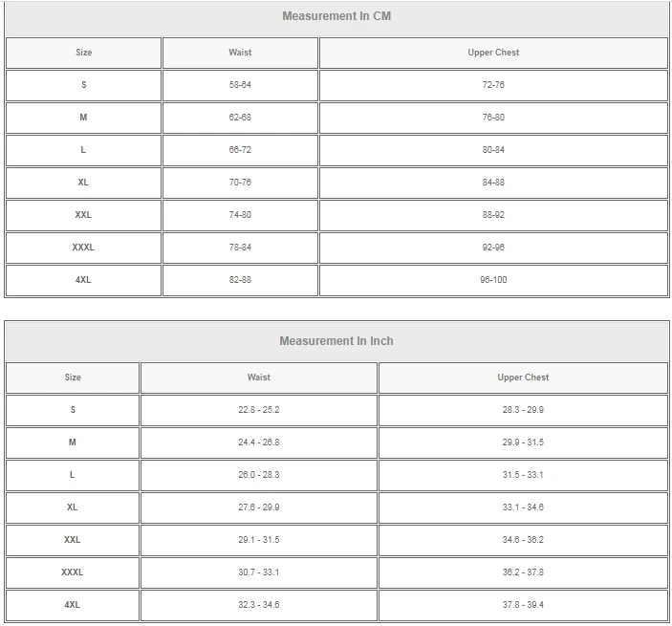672x626 pixels.
Task: Click the 22.8 - 25.2 waist cell
Action: click(258, 410)
